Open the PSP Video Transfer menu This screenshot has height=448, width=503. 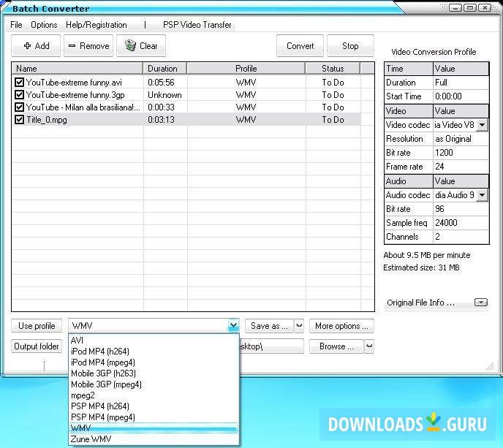tap(197, 25)
